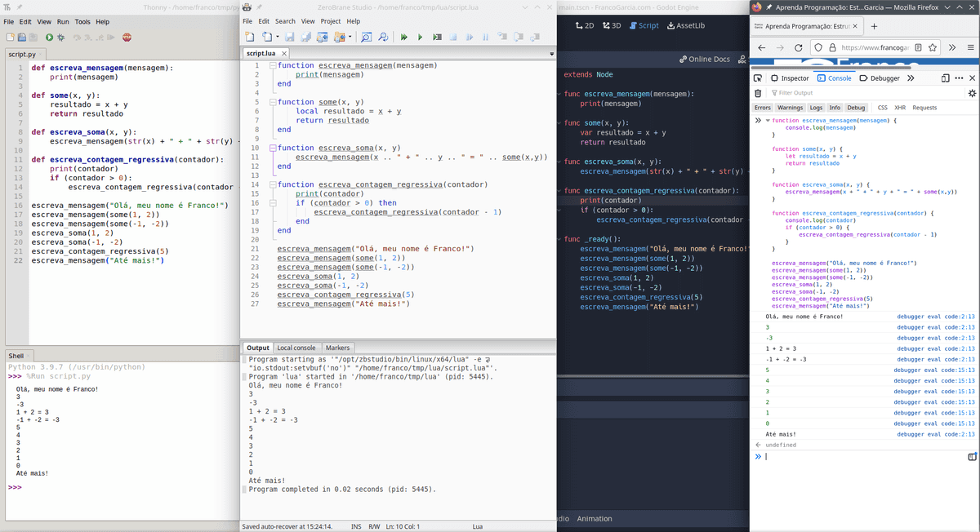Click Thonny's green Run current script icon
This screenshot has height=532, width=980.
coord(49,37)
